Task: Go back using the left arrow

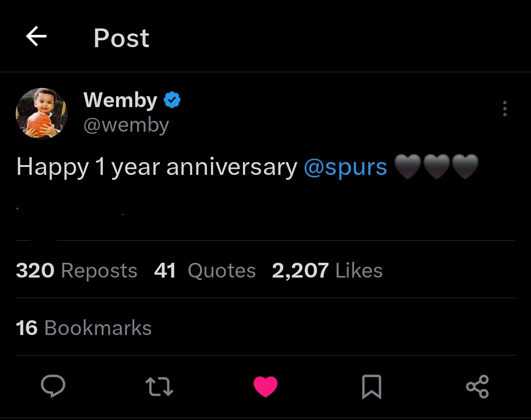Action: tap(36, 37)
